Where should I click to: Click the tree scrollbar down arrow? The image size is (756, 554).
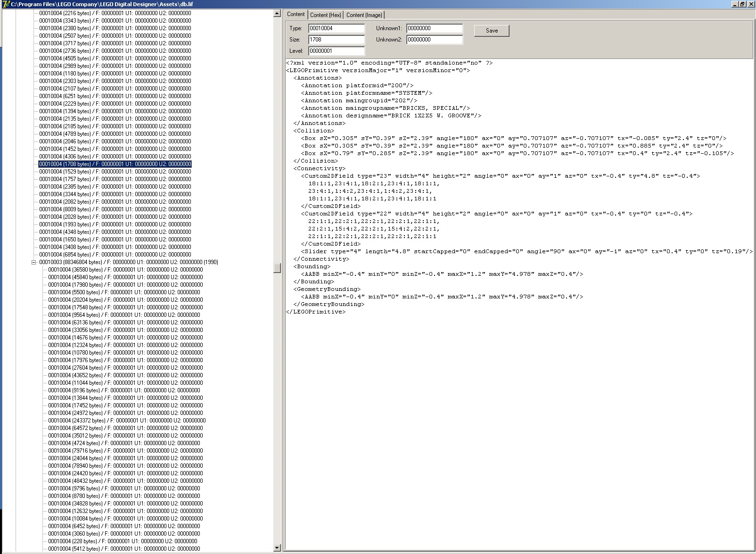[277, 548]
